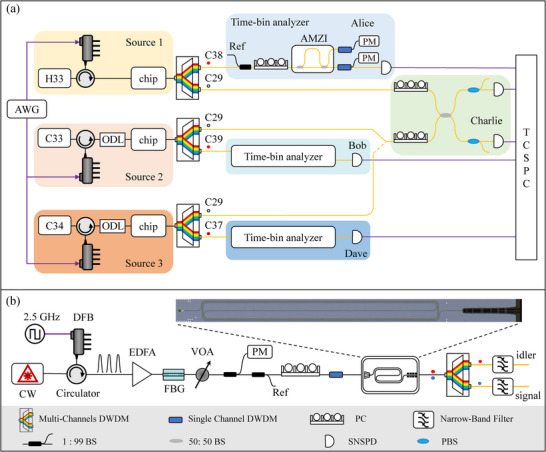Viewport: 546px width, 452px height.
Task: Click the idler narrow-band filter
Action: coord(503,364)
